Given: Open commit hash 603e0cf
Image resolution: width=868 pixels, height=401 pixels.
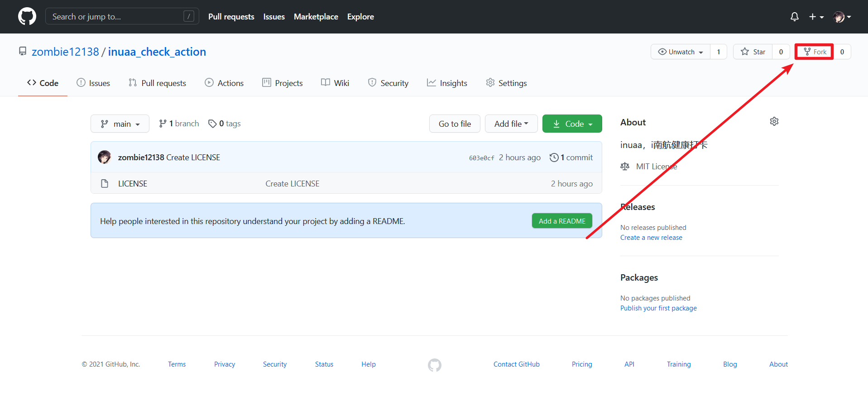Looking at the screenshot, I should click(481, 158).
